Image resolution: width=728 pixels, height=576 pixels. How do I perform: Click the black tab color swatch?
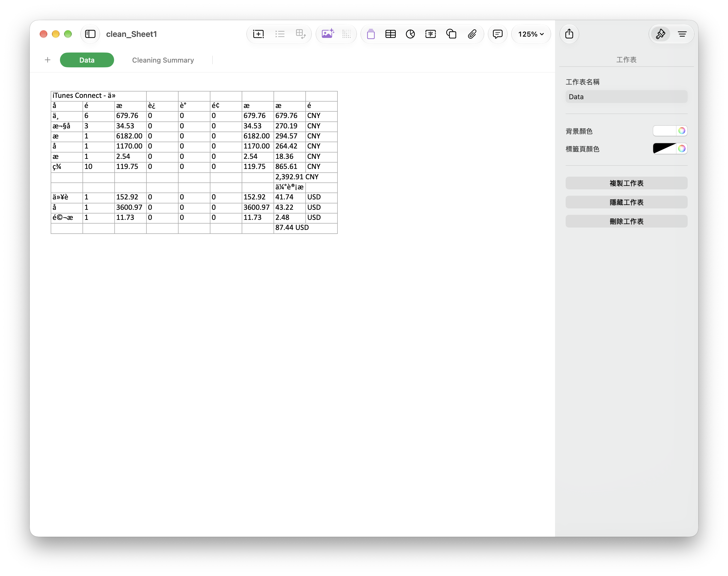664,149
